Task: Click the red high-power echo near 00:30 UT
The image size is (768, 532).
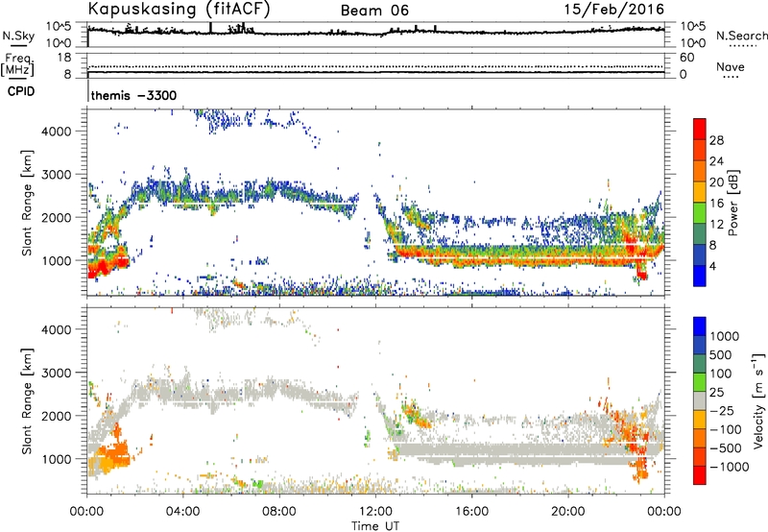Action: tap(102, 267)
